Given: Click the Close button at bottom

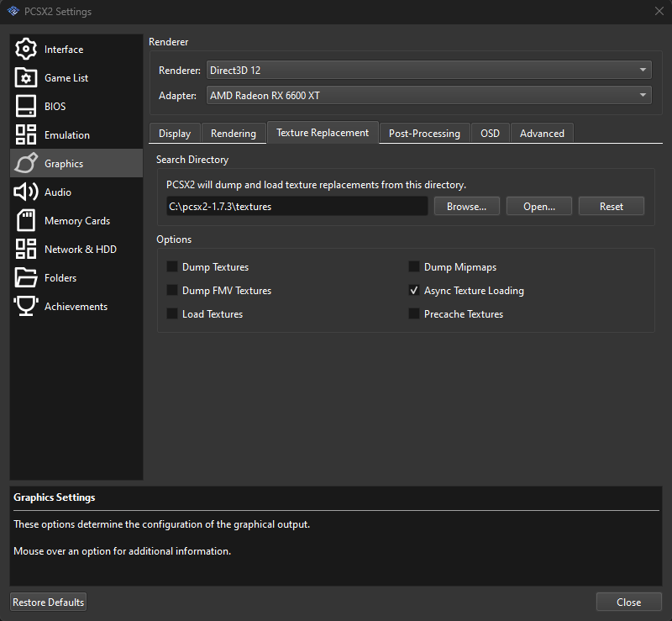Looking at the screenshot, I should tap(628, 603).
